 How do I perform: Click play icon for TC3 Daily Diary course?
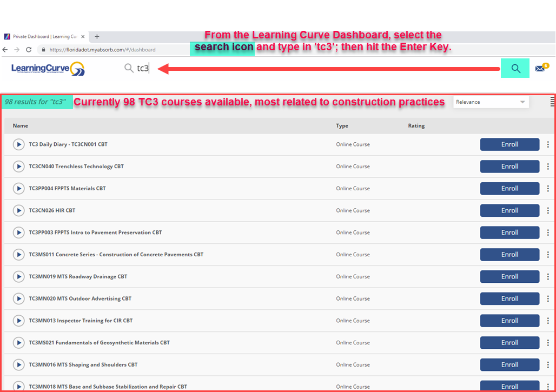[19, 144]
